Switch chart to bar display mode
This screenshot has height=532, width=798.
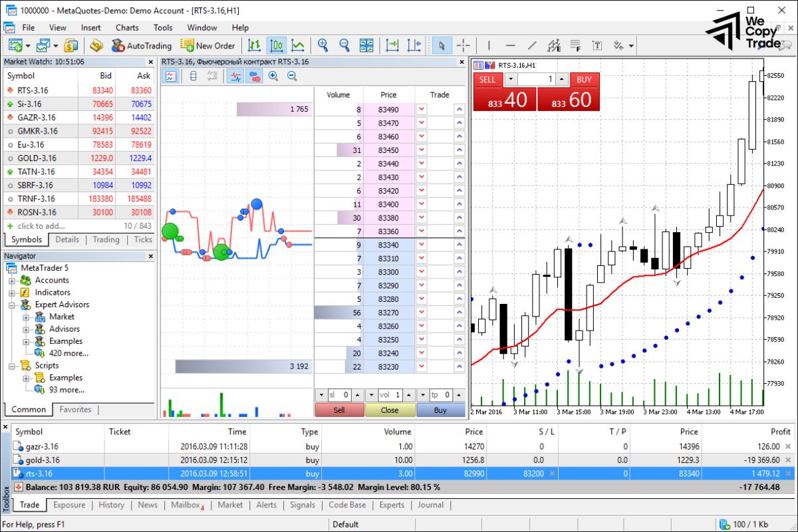(x=253, y=45)
